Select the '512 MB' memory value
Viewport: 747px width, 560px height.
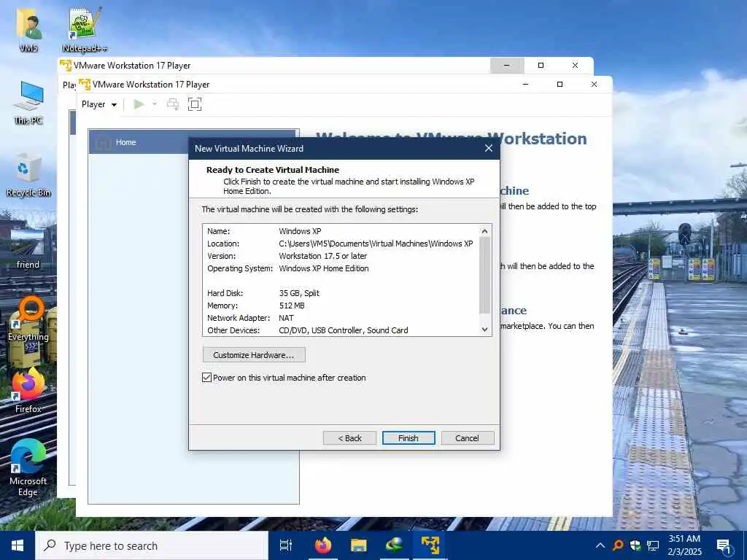292,306
